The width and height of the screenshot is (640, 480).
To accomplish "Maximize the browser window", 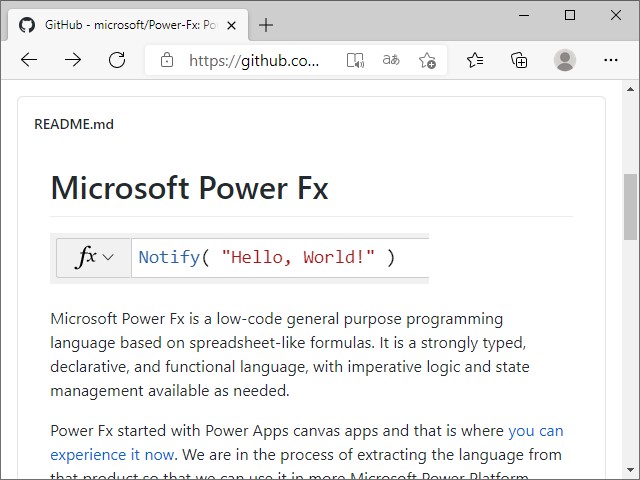I will tap(570, 15).
